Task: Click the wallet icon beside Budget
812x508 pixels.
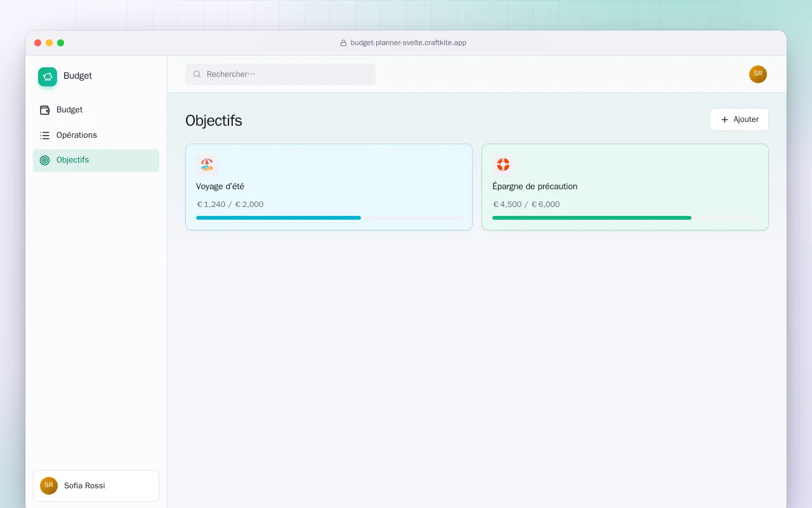Action: tap(45, 110)
